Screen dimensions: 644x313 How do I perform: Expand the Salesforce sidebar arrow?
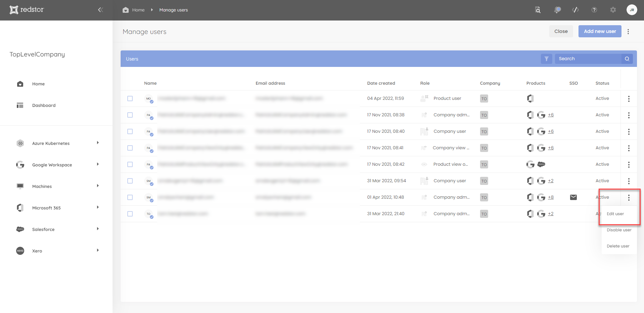click(x=98, y=229)
